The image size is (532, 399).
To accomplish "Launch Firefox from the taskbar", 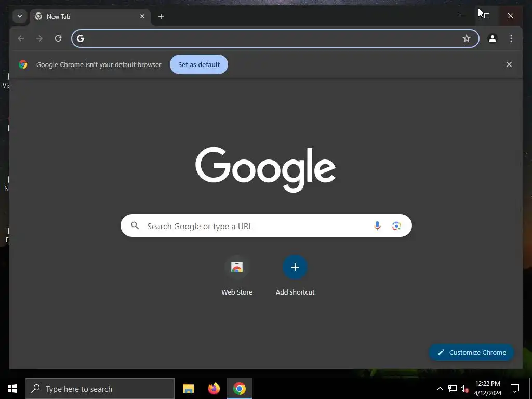I will tap(214, 389).
